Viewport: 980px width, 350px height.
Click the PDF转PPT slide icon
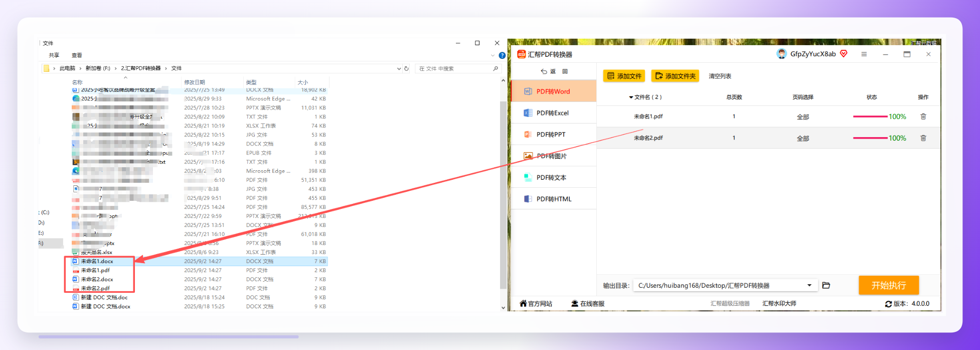point(528,135)
